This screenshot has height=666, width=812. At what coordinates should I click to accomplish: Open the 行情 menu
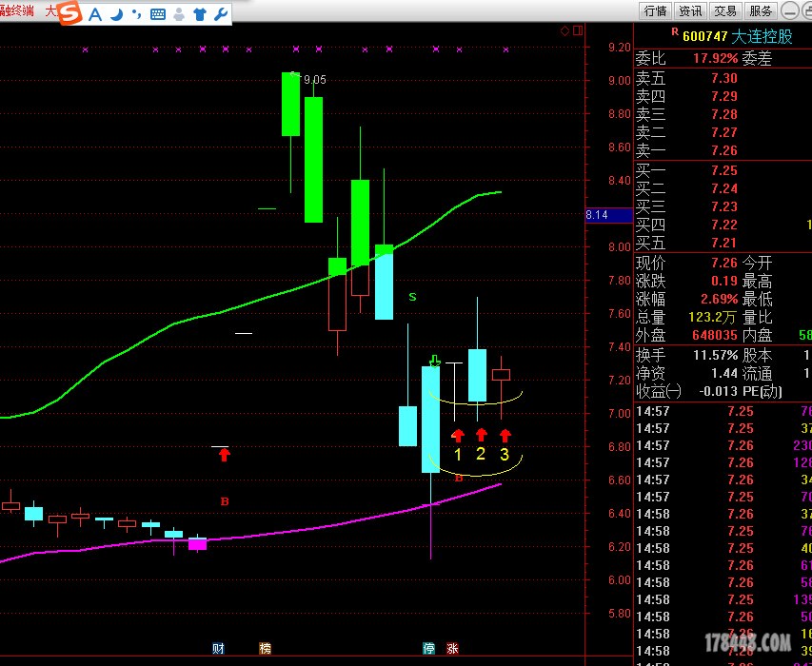[x=655, y=11]
